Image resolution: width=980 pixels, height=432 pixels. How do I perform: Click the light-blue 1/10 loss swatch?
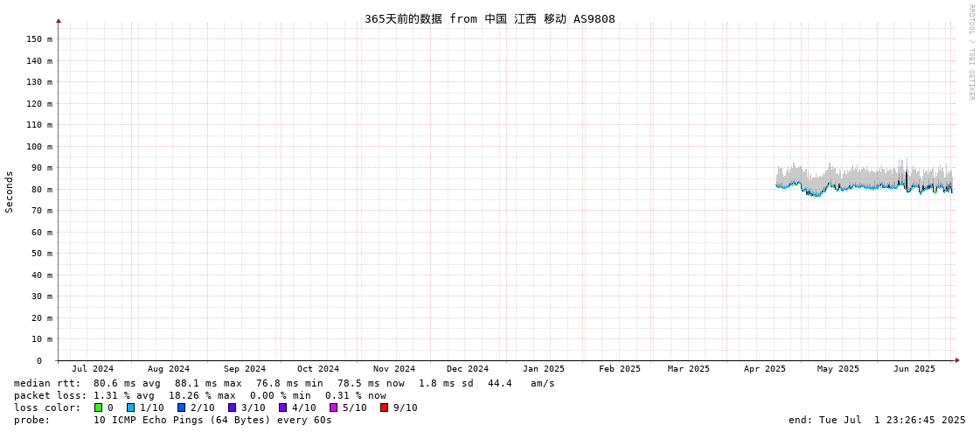(x=130, y=408)
